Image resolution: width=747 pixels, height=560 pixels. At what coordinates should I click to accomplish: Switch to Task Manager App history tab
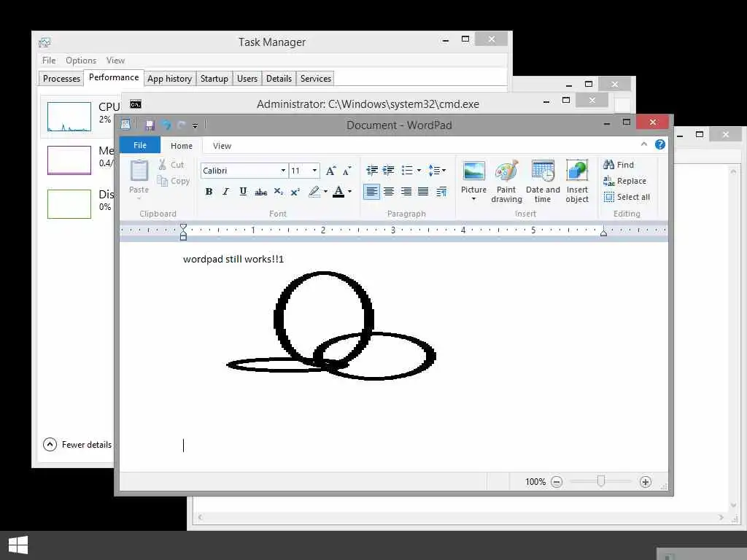(169, 79)
